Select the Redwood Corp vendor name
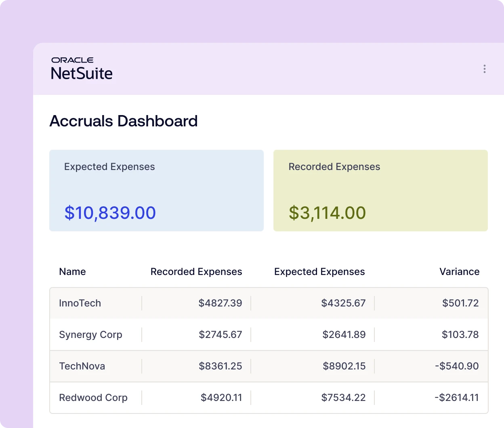 93,398
